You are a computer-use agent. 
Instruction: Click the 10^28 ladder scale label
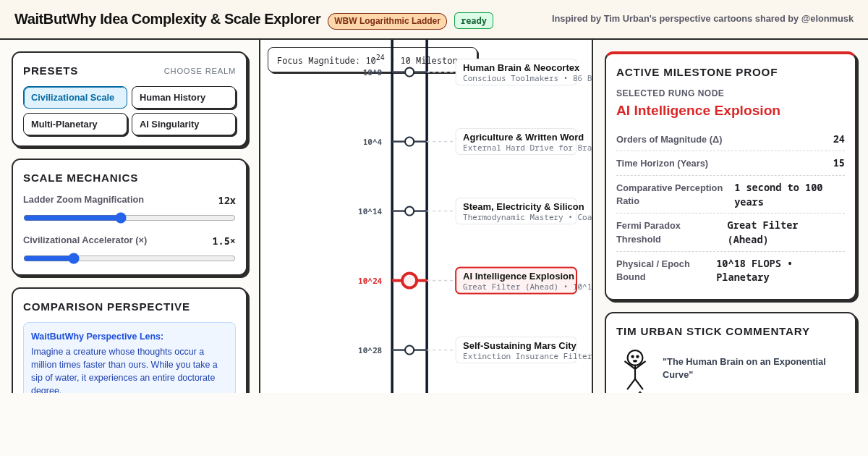pos(370,351)
